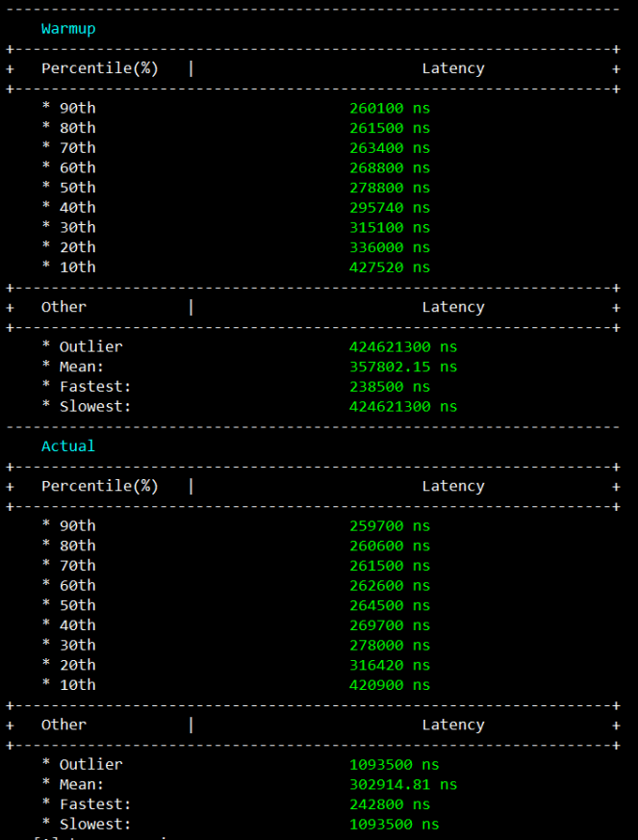The height and width of the screenshot is (840, 638).
Task: Click the "Outlier" label in Actual
Action: tap(91, 764)
